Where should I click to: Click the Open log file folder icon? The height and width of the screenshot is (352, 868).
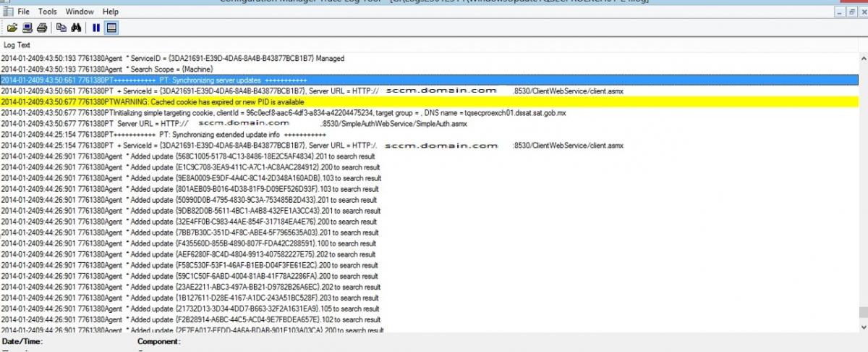tap(12, 28)
